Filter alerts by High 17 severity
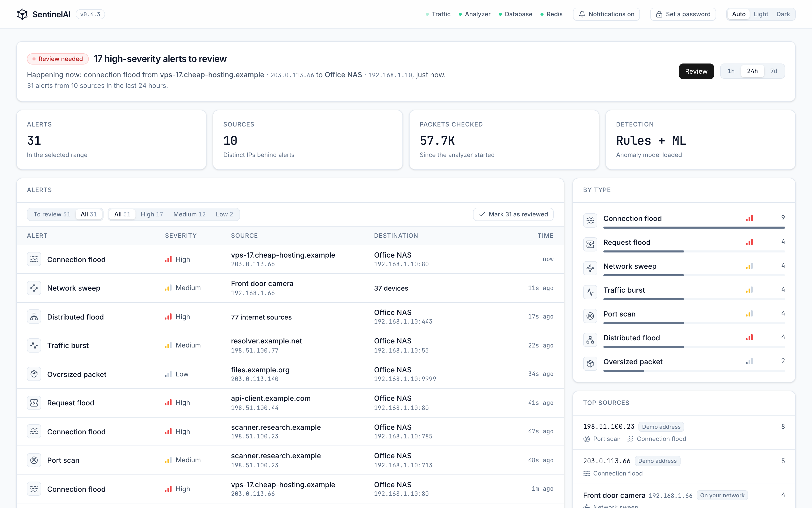The image size is (812, 508). coord(152,214)
